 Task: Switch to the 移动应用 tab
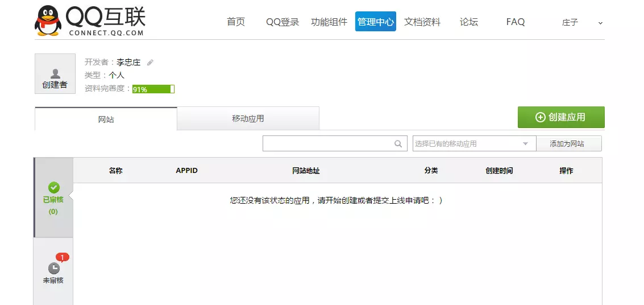point(248,119)
